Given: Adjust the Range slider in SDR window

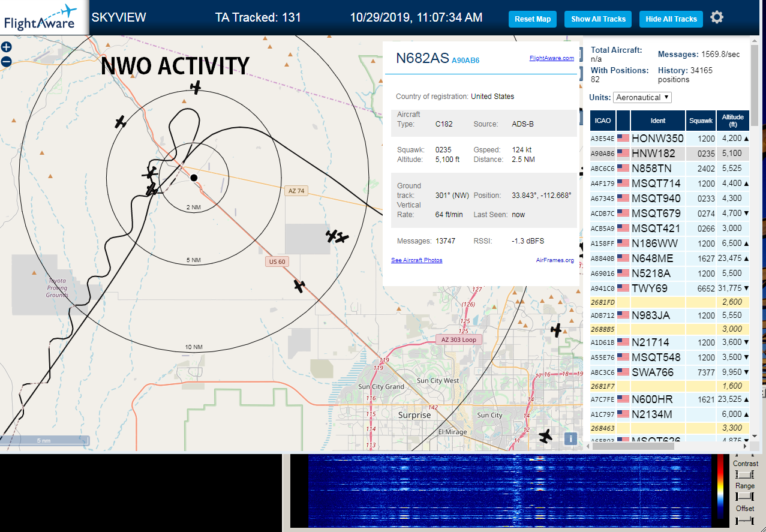Looking at the screenshot, I should [x=745, y=496].
